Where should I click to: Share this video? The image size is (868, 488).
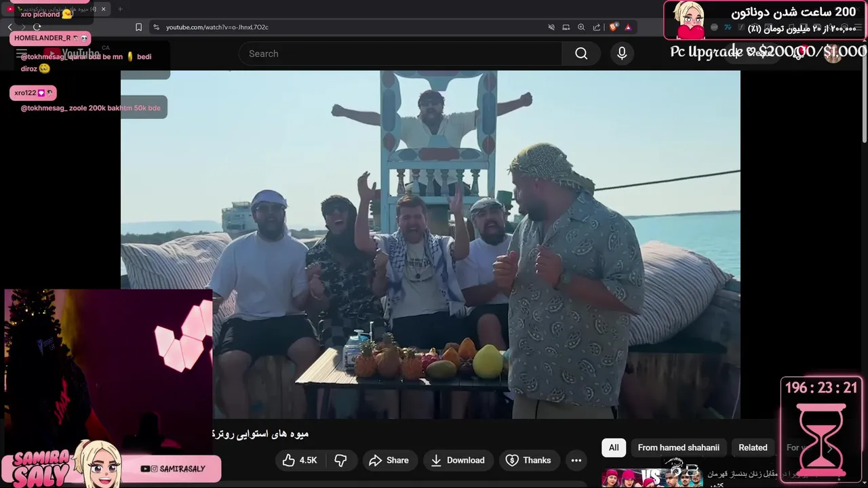coord(389,460)
